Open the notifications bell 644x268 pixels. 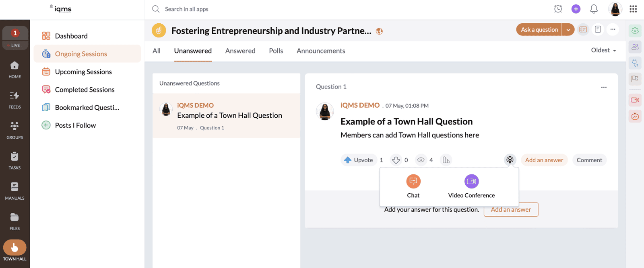594,9
